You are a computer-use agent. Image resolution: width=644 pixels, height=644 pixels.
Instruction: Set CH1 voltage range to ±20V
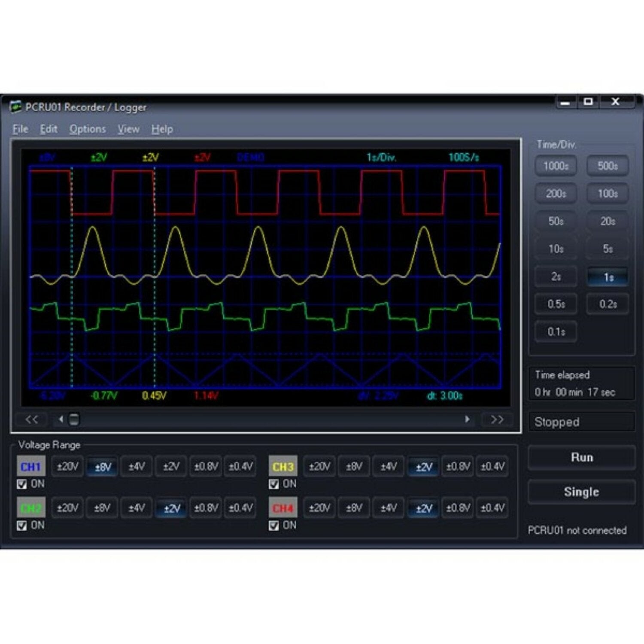68,467
